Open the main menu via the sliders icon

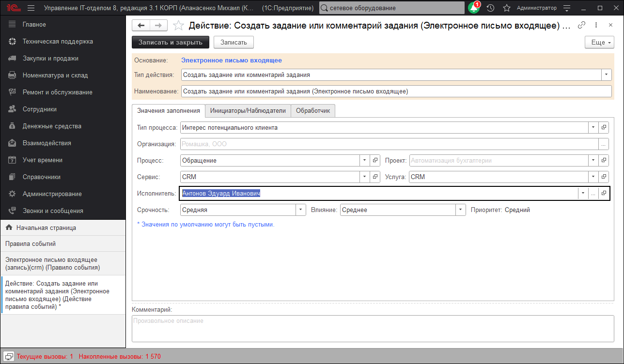[566, 8]
